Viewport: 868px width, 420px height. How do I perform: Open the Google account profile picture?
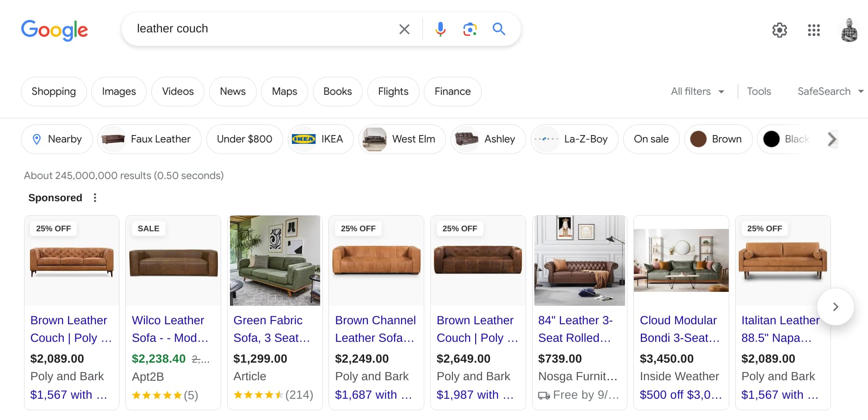[x=849, y=30]
